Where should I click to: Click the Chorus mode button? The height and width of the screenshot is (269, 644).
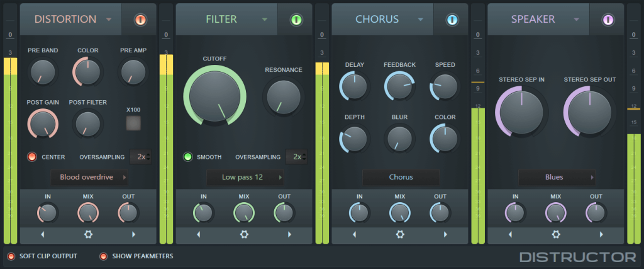coord(401,177)
